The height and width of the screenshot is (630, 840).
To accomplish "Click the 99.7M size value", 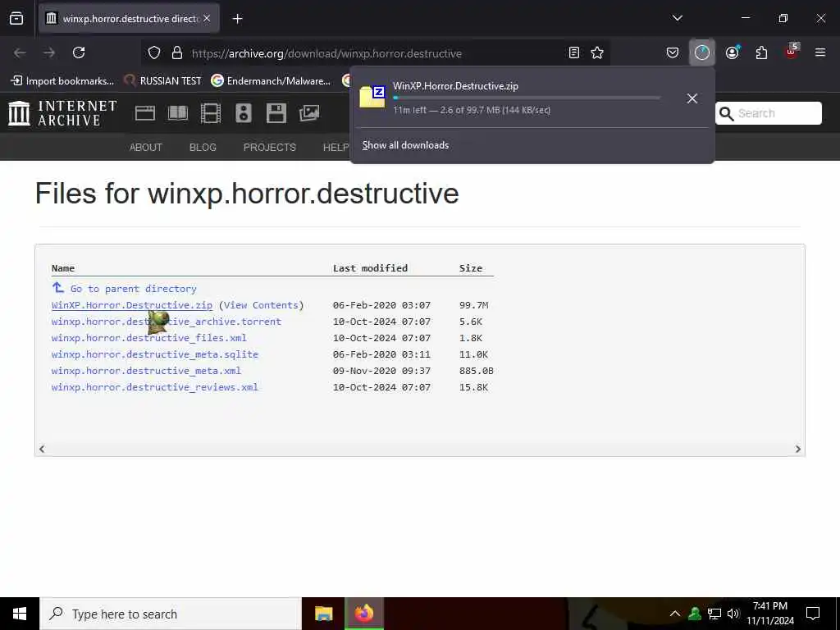I will point(473,305).
